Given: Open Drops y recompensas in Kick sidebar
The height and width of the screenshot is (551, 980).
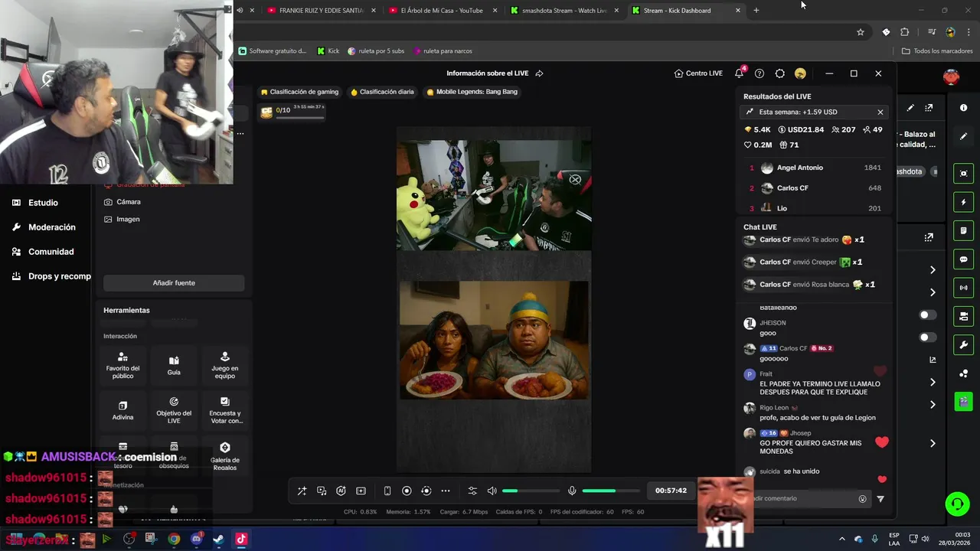Looking at the screenshot, I should [x=51, y=276].
